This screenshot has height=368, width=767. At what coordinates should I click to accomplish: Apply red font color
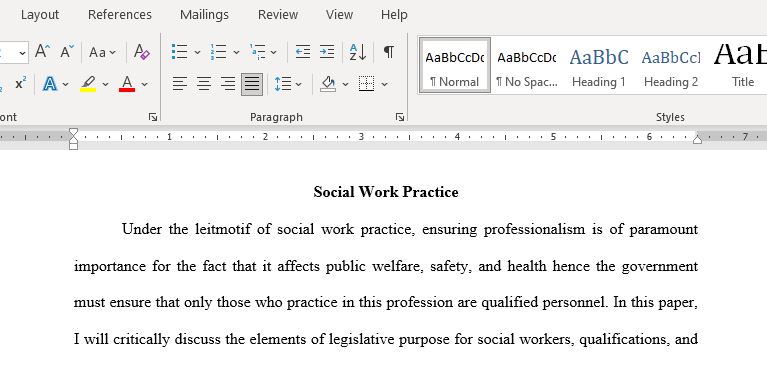[127, 84]
